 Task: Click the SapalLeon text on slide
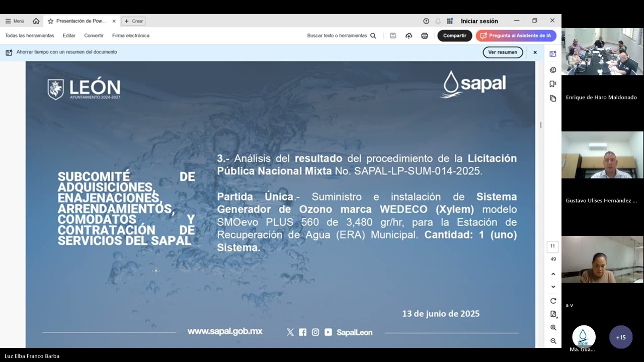pyautogui.click(x=355, y=332)
